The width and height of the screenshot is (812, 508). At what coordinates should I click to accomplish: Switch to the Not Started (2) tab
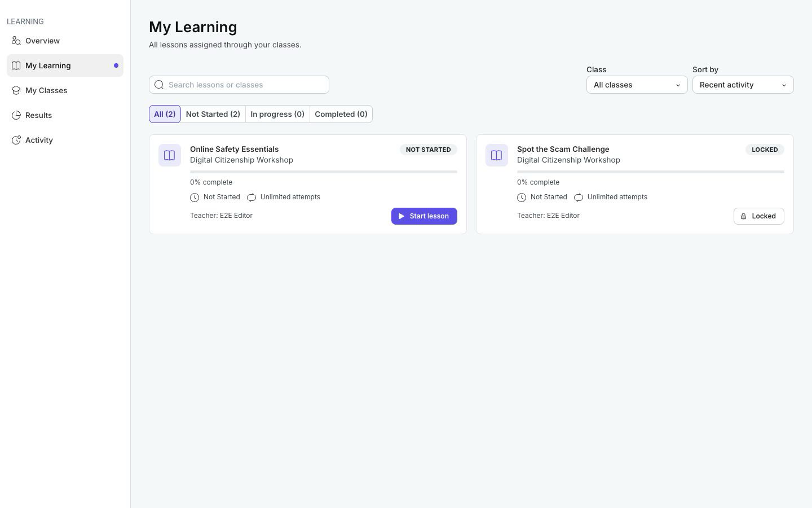pyautogui.click(x=213, y=114)
